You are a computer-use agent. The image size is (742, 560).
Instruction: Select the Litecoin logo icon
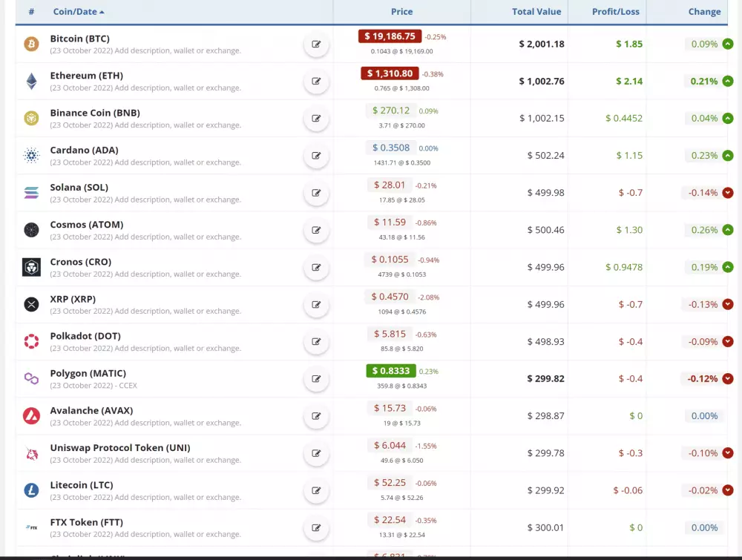(31, 490)
